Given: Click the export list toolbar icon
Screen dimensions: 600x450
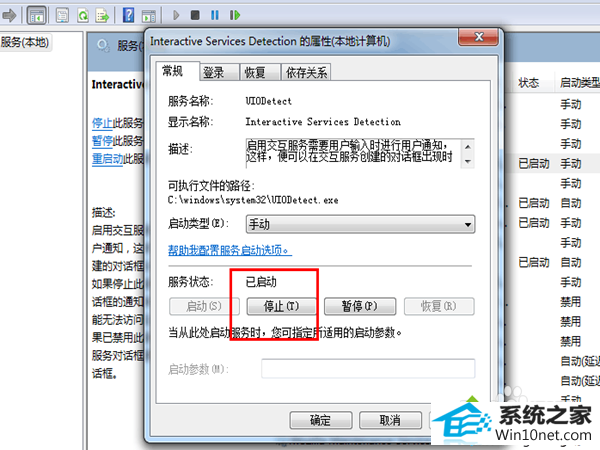Looking at the screenshot, I should tap(103, 16).
